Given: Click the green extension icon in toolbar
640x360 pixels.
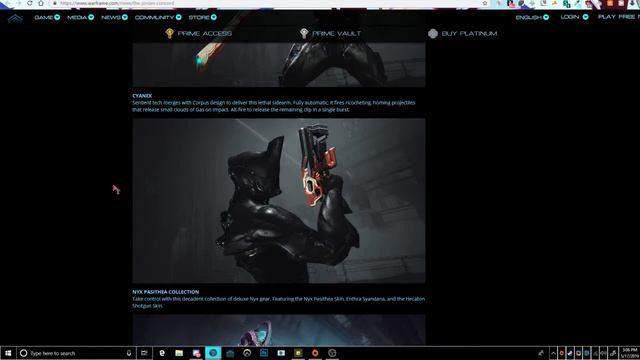Looking at the screenshot, I should [567, 4].
